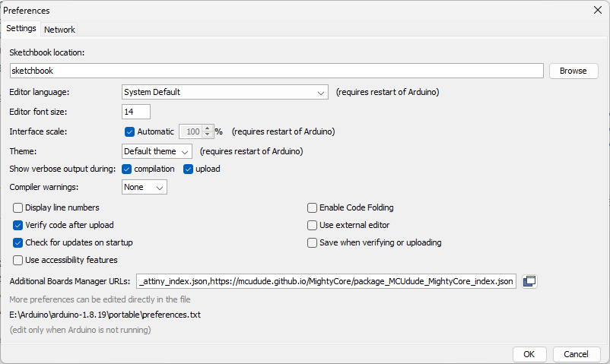The width and height of the screenshot is (610, 364).
Task: Close the Preferences dialog
Action: [x=598, y=10]
